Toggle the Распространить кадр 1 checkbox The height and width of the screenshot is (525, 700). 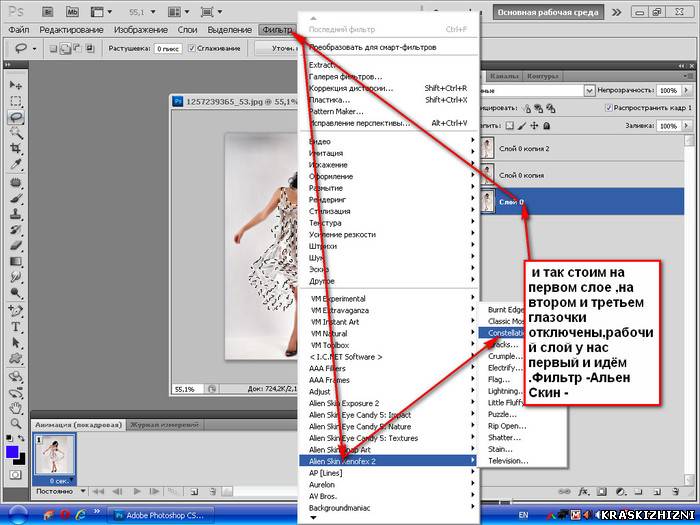pos(608,108)
